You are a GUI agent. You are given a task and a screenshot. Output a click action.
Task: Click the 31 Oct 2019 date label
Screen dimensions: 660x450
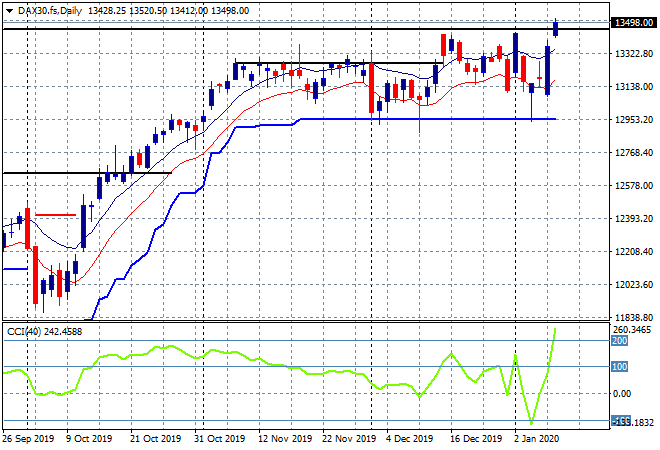219,439
